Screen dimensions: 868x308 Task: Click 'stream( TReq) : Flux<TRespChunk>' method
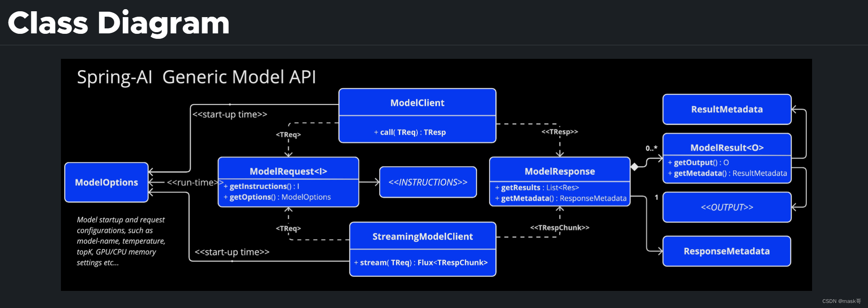421,263
